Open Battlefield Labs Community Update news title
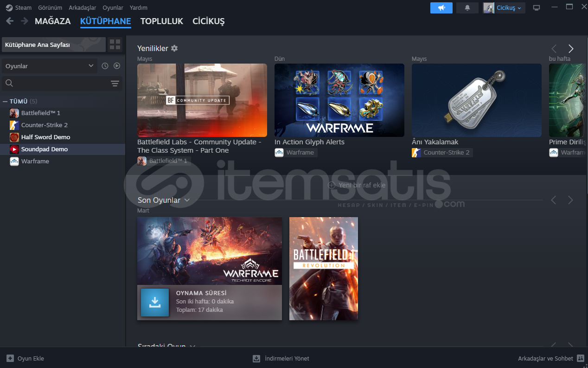588x368 pixels. [x=199, y=146]
